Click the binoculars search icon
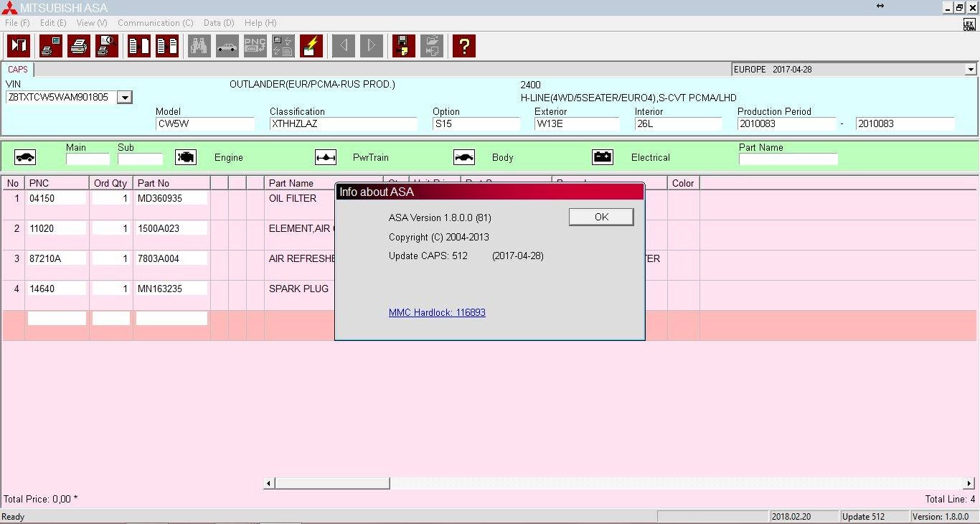 click(x=199, y=46)
